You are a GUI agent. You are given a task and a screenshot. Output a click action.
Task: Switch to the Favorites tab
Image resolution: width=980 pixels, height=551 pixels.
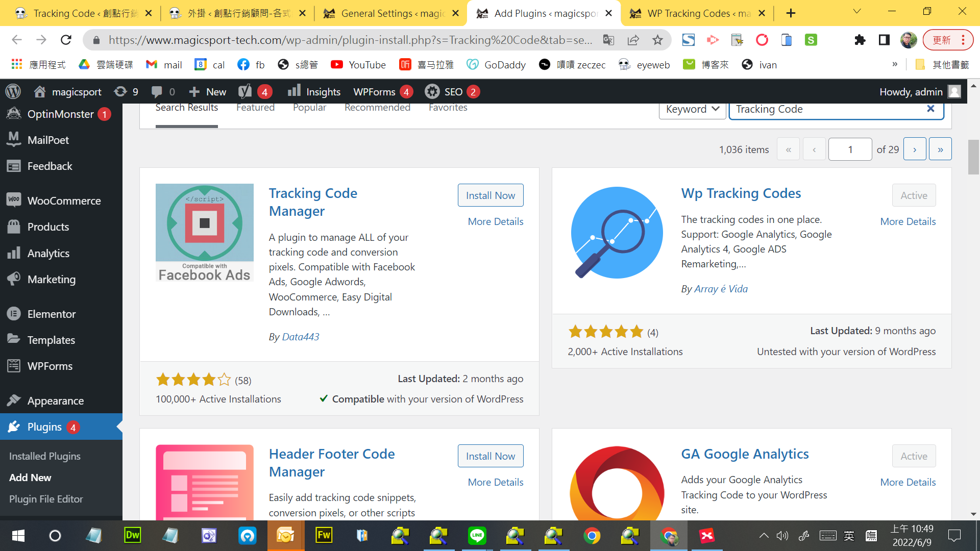coord(448,108)
